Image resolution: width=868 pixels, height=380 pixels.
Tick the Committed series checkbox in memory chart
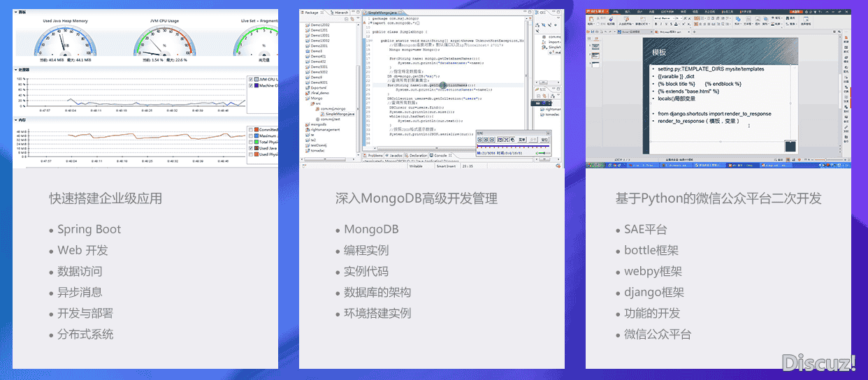click(251, 129)
